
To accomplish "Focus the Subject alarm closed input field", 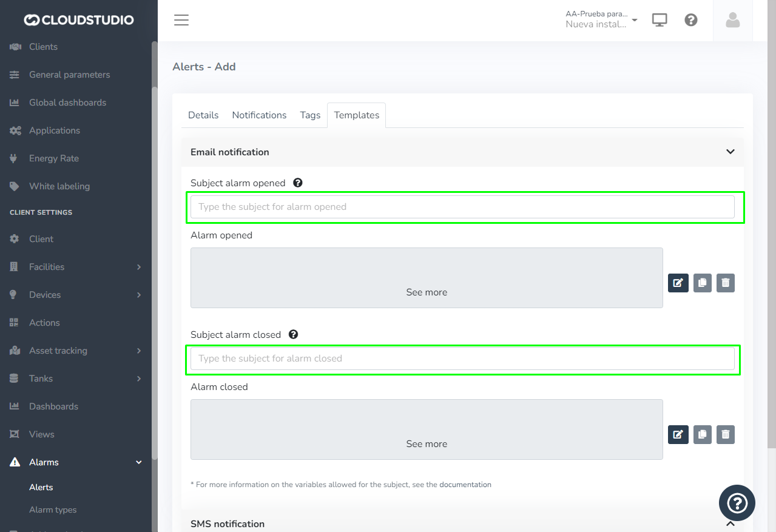I will pyautogui.click(x=462, y=359).
